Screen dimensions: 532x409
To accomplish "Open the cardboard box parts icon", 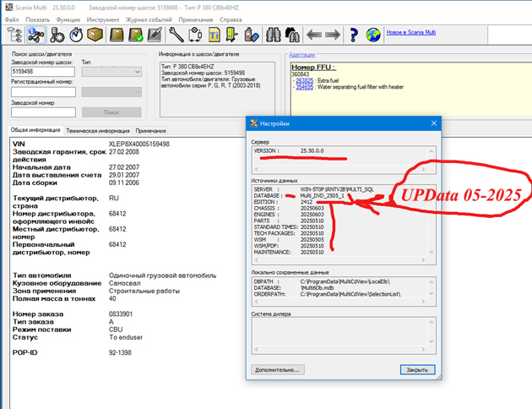I will (95, 35).
